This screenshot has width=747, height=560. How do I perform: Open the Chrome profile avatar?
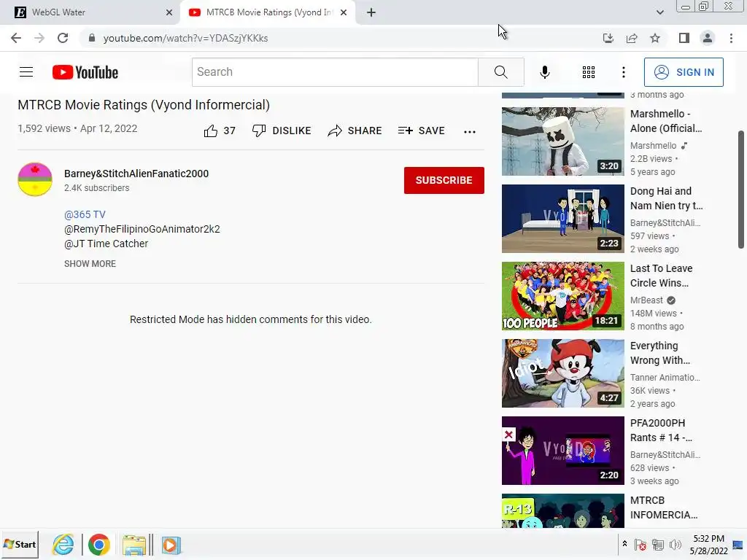tap(708, 38)
